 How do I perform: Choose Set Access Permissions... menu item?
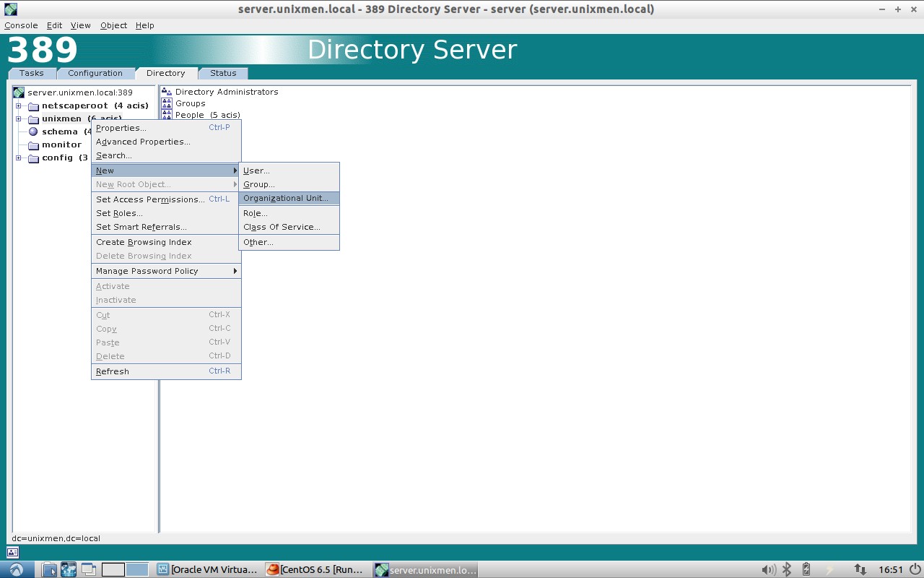pyautogui.click(x=166, y=199)
